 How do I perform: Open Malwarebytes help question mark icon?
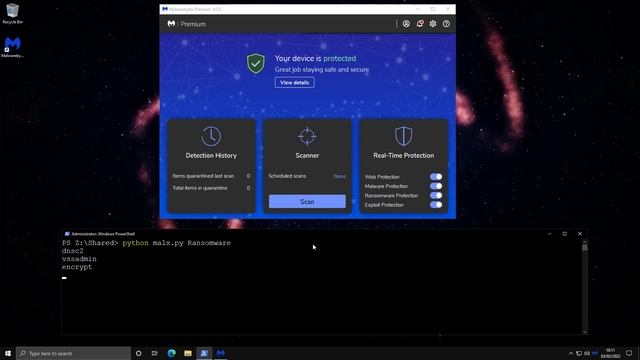pyautogui.click(x=446, y=24)
